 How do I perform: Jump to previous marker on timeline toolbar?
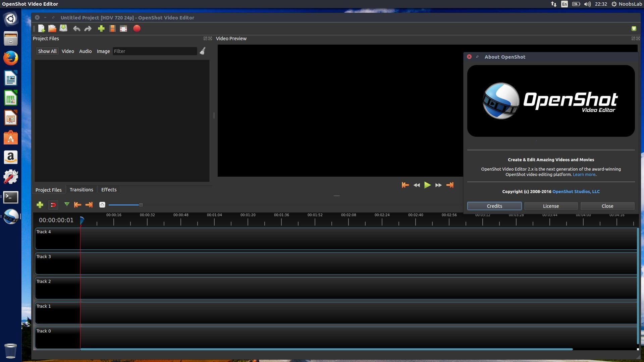[77, 205]
